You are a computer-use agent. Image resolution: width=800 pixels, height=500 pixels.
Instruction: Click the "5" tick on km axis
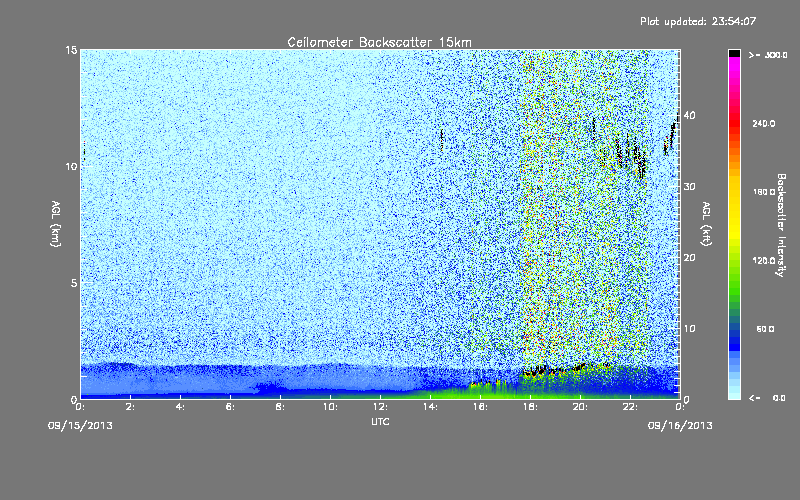pos(74,283)
